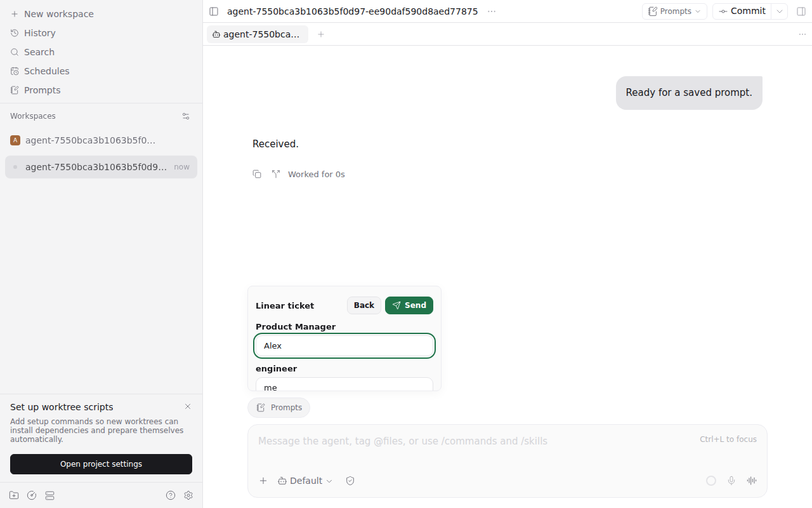
Task: Click the branch icon beside 'Worked for 0s'
Action: [x=276, y=174]
